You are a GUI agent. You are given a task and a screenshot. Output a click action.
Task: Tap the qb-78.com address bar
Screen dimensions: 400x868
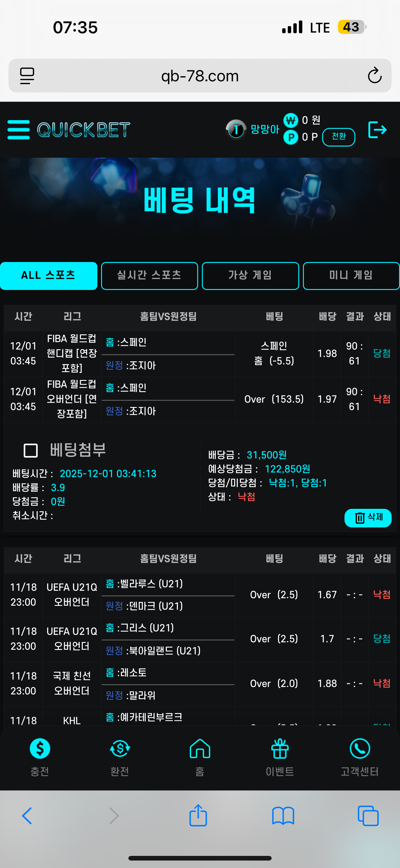tap(200, 76)
